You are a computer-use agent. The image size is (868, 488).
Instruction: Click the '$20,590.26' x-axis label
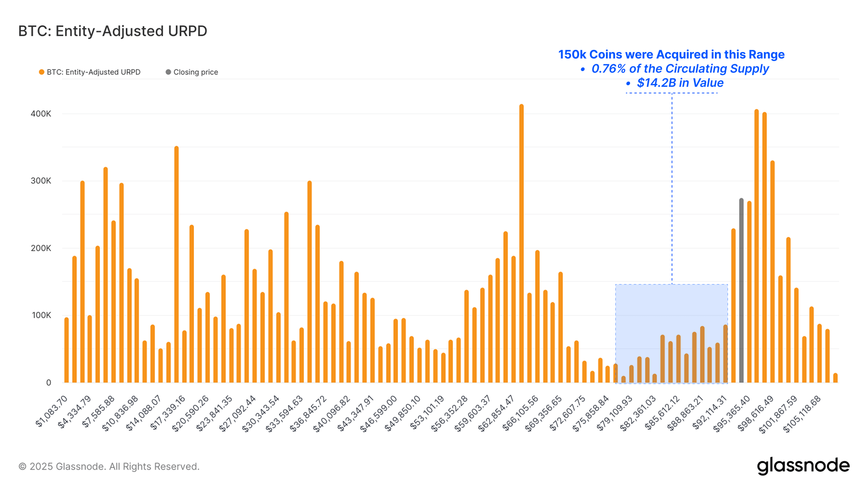point(191,413)
